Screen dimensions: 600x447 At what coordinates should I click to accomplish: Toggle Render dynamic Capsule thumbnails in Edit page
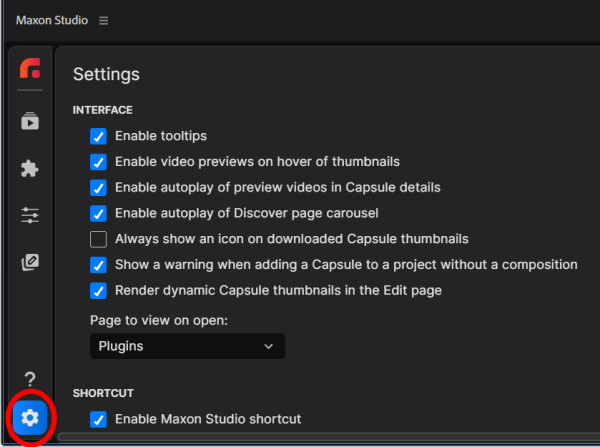click(x=98, y=290)
